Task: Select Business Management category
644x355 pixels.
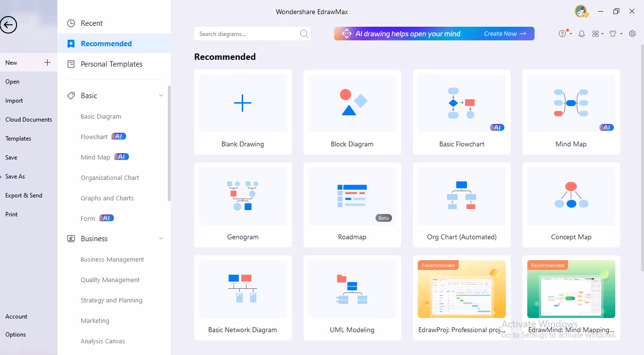Action: click(112, 259)
